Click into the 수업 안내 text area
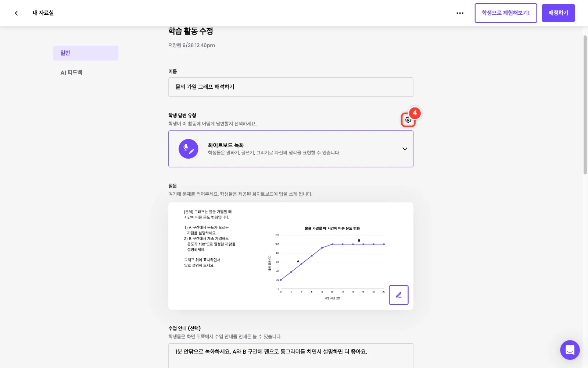 click(x=291, y=355)
